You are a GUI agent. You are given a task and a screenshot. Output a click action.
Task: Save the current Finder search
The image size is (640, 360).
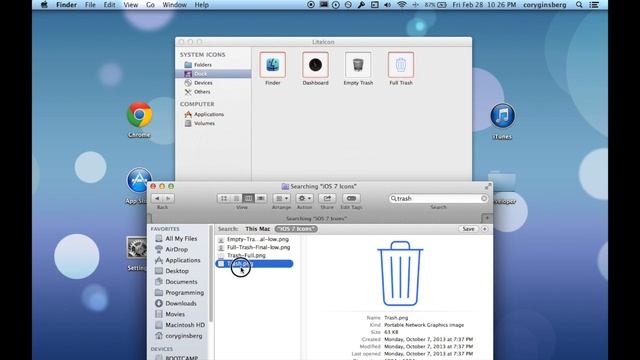469,229
